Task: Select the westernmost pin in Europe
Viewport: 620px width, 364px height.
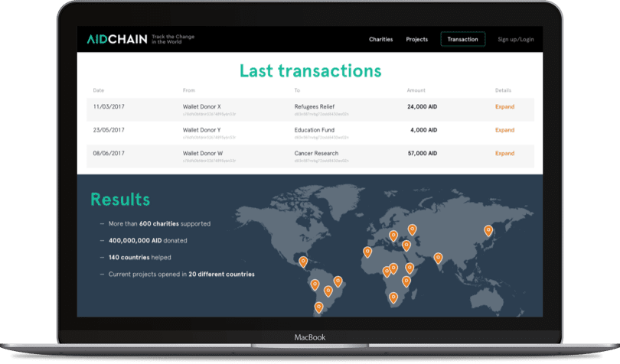Action: (x=393, y=236)
